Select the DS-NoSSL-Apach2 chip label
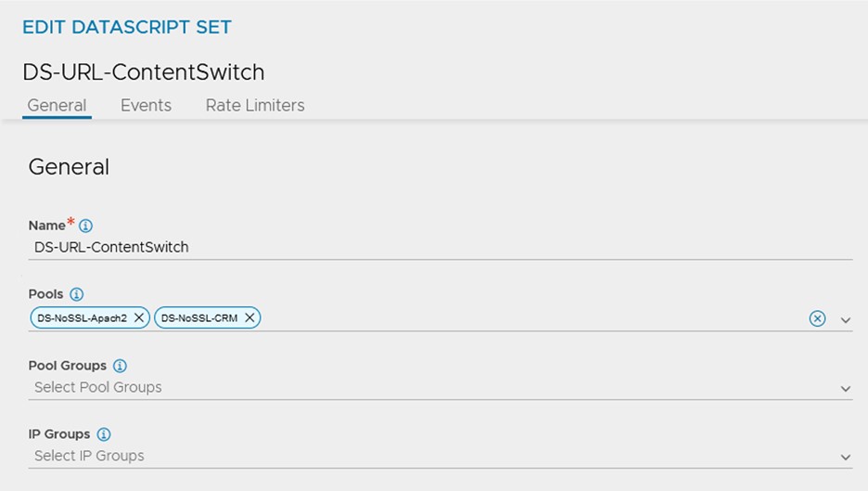The height and width of the screenshot is (491, 868). (83, 318)
